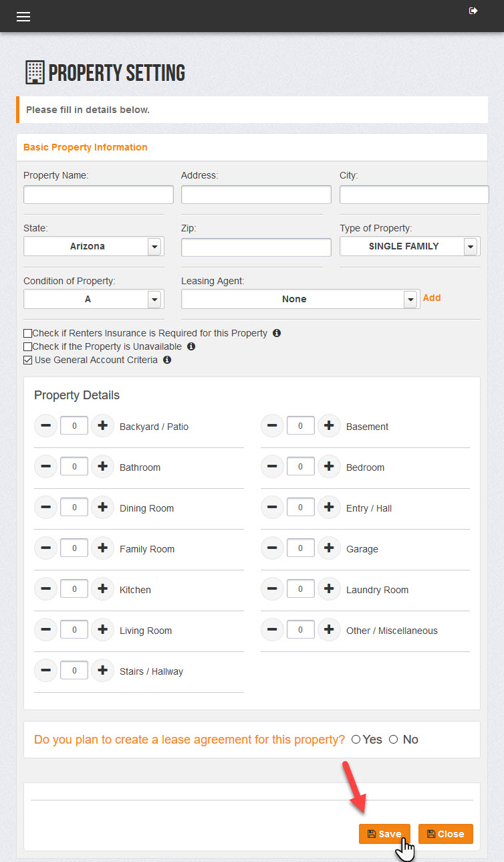Open the Leasing Agent dropdown

coord(300,299)
